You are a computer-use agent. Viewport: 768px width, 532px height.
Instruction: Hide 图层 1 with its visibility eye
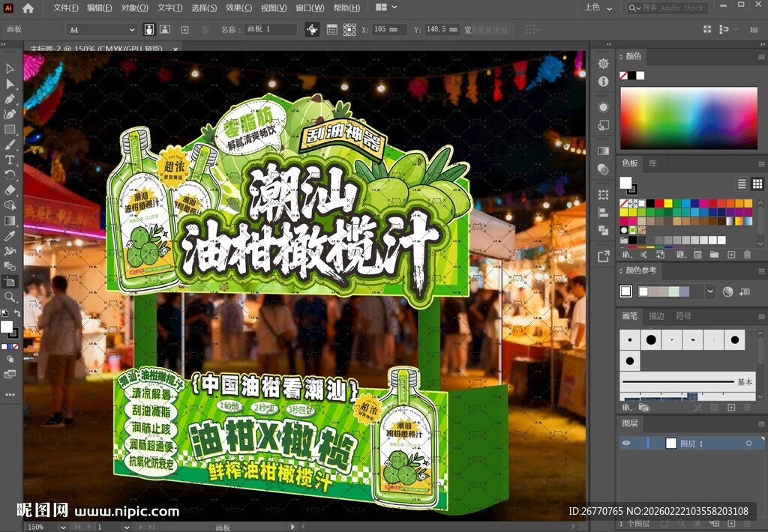(626, 444)
